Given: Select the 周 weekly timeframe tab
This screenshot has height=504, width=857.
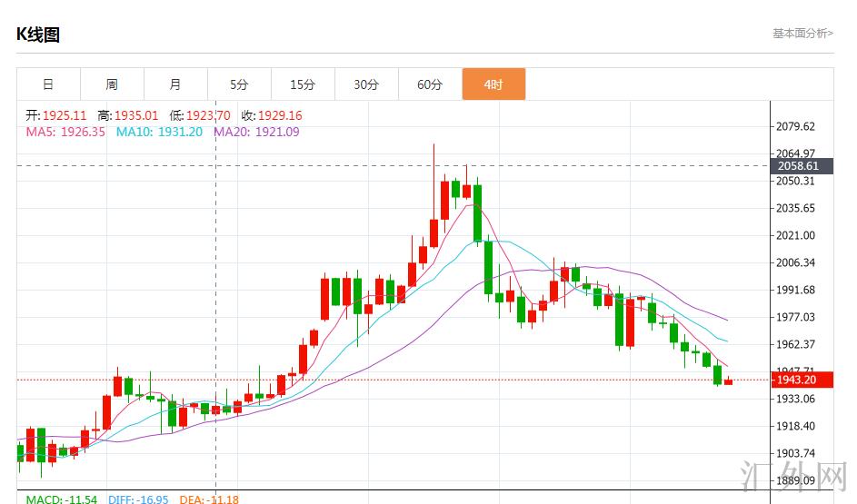Looking at the screenshot, I should coord(112,84).
